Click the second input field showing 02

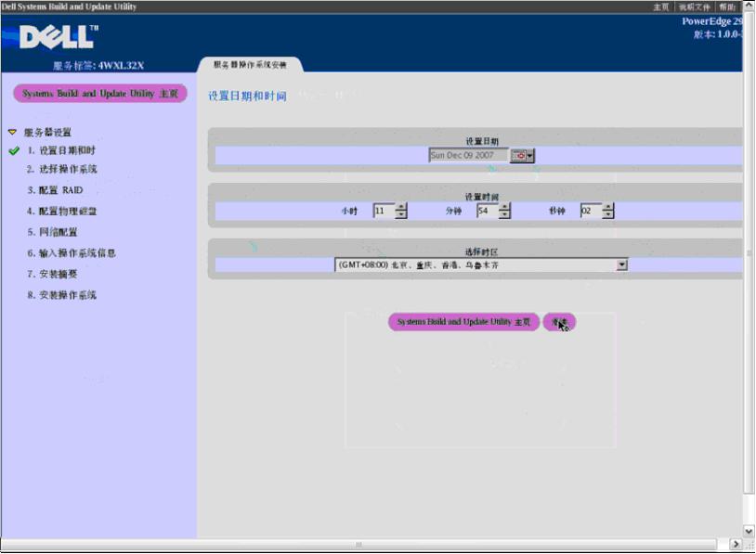click(591, 211)
